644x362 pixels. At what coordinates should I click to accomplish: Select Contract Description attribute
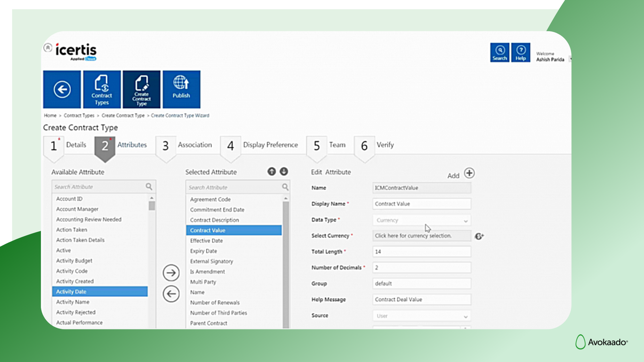234,220
